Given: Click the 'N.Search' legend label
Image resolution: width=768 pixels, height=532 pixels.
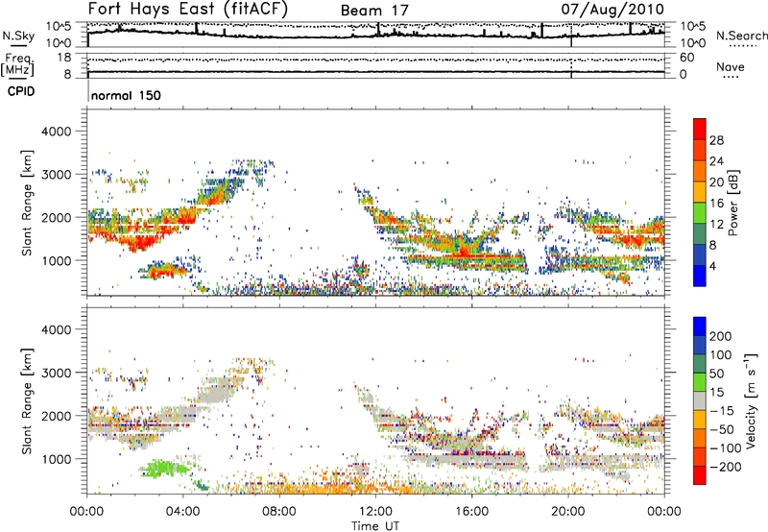Looking at the screenshot, I should point(741,36).
